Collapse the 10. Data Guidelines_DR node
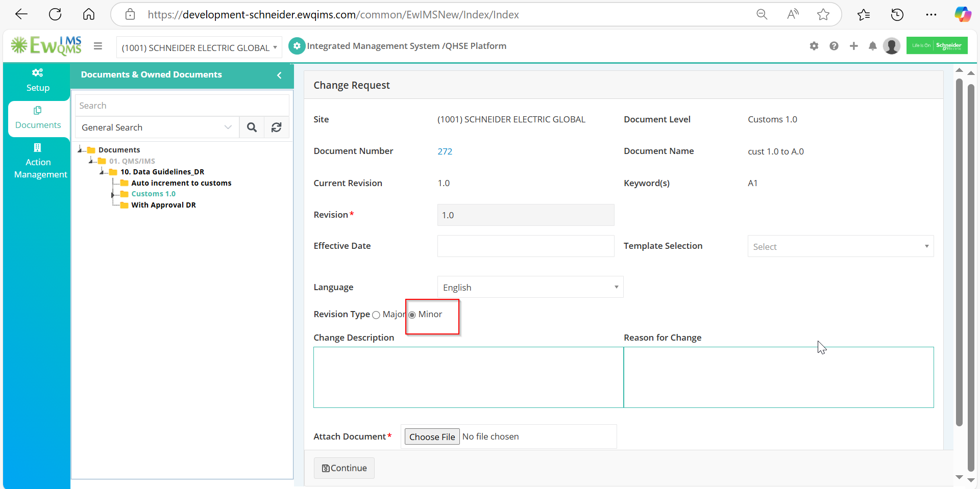 click(102, 172)
